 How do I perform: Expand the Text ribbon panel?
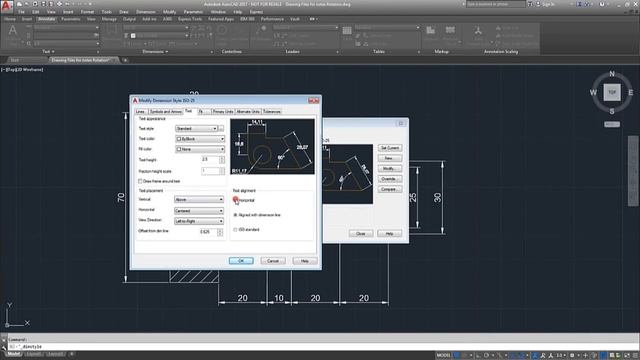[x=48, y=52]
